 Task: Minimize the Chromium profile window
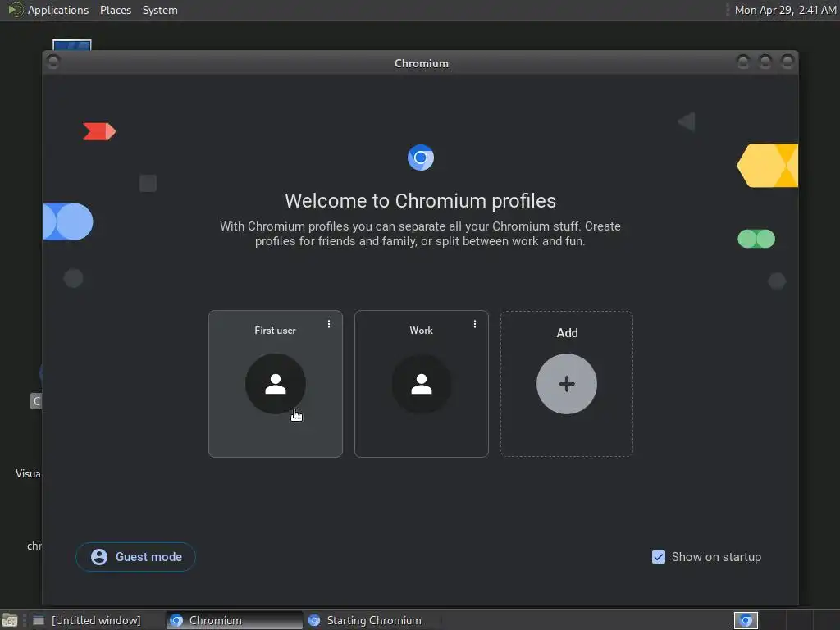(743, 62)
